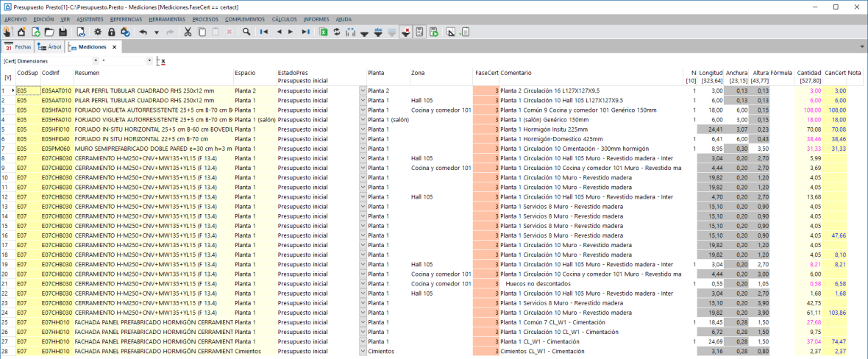Search with the magnifying glass icon

pyautogui.click(x=246, y=32)
